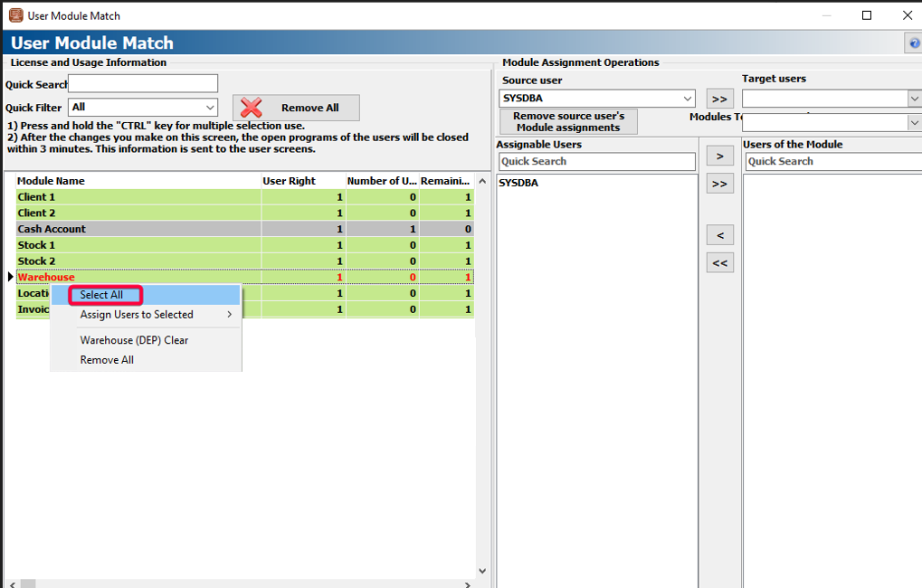Move all users right with double arrow
Image resolution: width=922 pixels, height=588 pixels.
(x=719, y=184)
